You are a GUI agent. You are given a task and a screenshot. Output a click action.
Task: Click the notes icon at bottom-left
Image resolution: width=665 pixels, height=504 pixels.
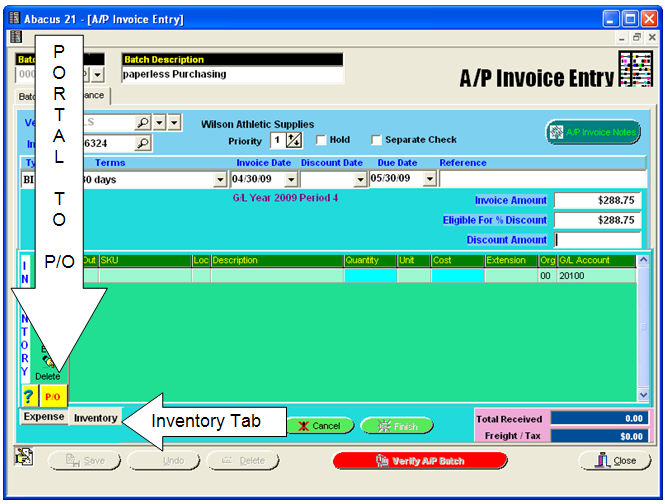tap(24, 457)
